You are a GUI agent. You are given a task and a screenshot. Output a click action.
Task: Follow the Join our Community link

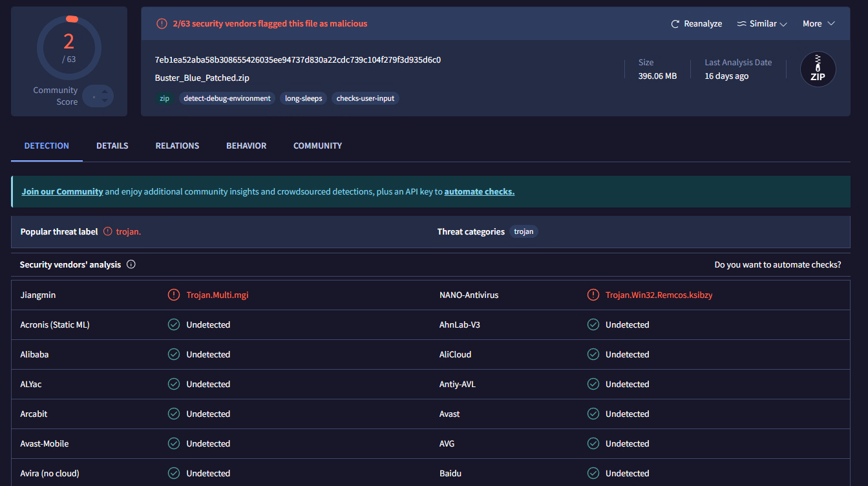[x=62, y=192]
